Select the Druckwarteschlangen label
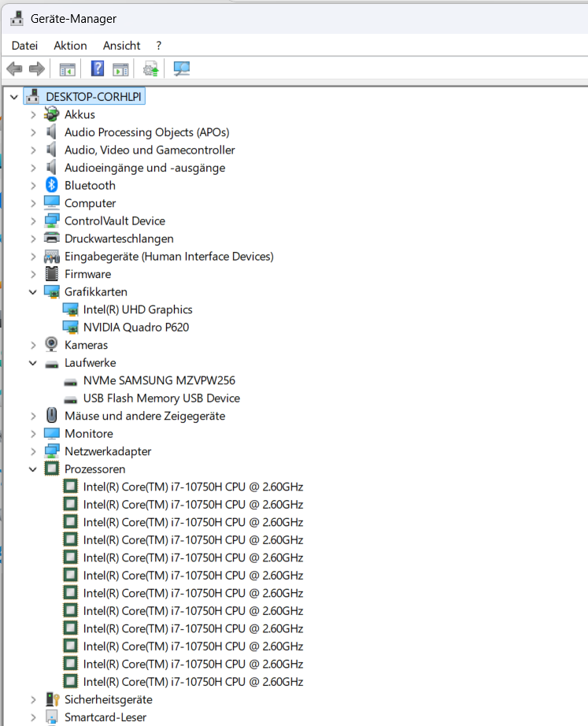 coord(119,239)
